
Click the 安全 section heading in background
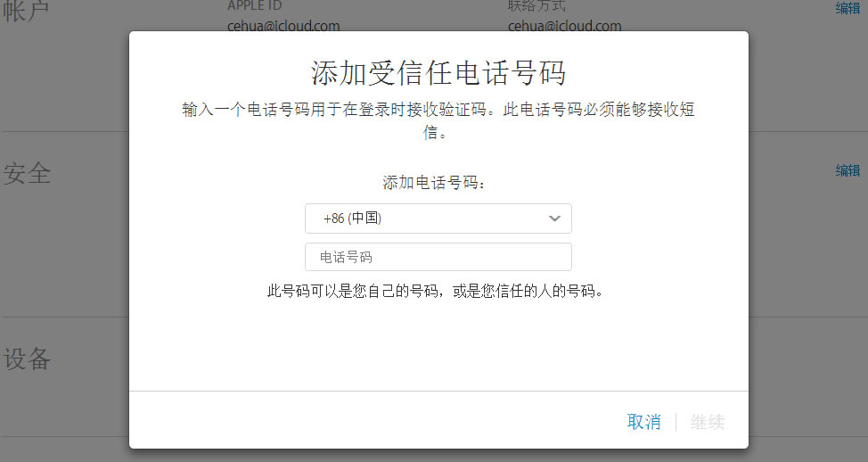[x=27, y=173]
